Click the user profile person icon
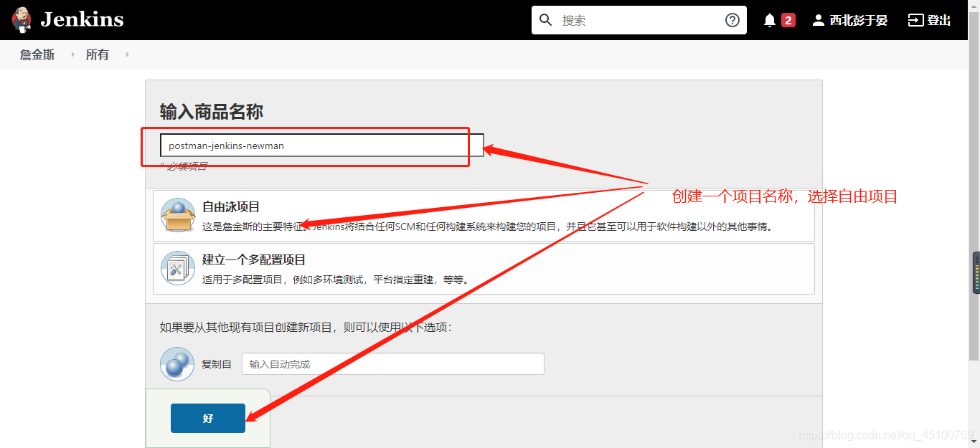 click(818, 20)
